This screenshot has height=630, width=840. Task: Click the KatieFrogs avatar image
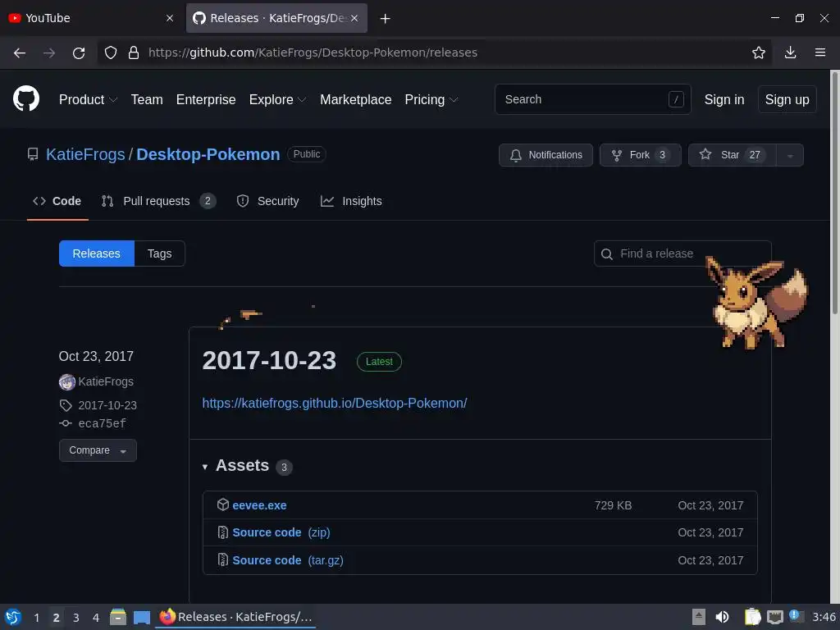pyautogui.click(x=67, y=382)
